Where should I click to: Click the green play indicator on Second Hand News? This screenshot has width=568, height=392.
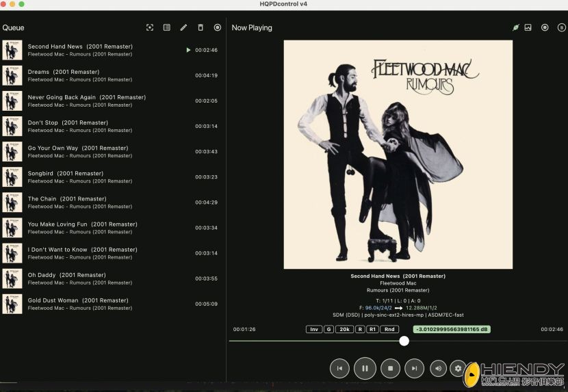(188, 50)
